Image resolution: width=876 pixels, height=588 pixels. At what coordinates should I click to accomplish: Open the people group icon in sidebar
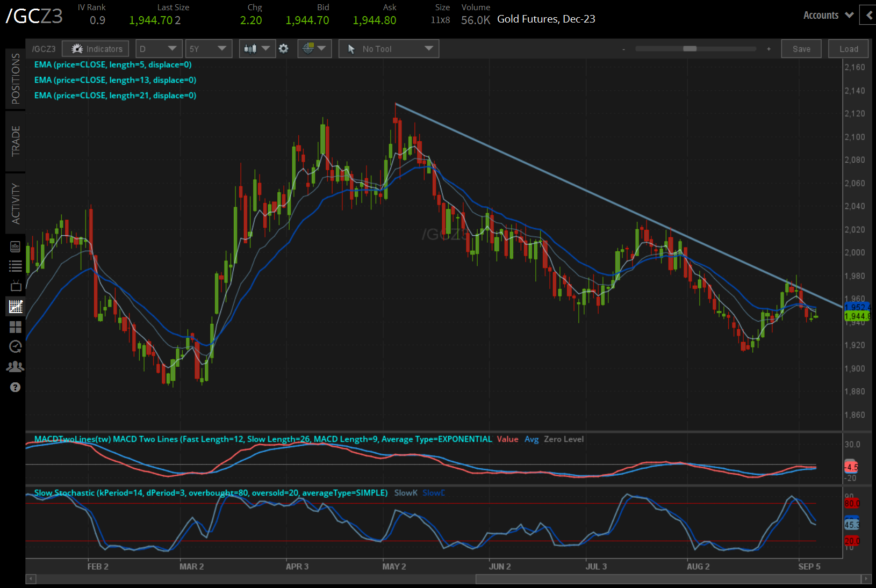15,367
